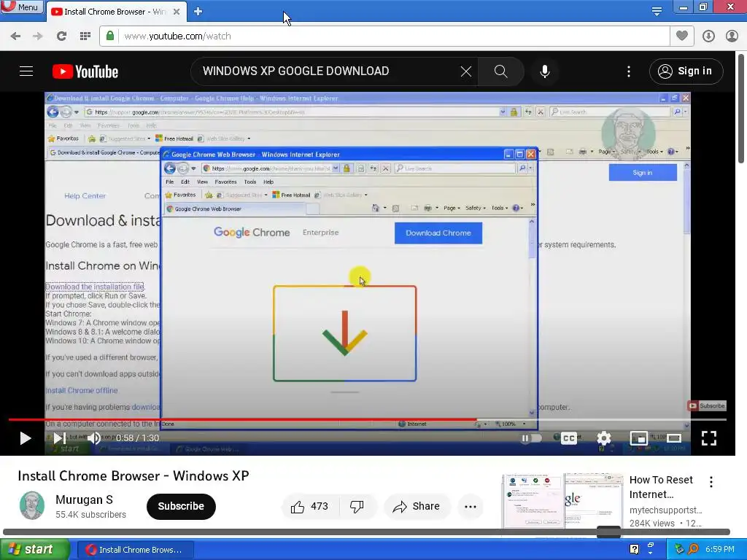This screenshot has width=747, height=560.
Task: Click the 284K views text
Action: (x=651, y=524)
